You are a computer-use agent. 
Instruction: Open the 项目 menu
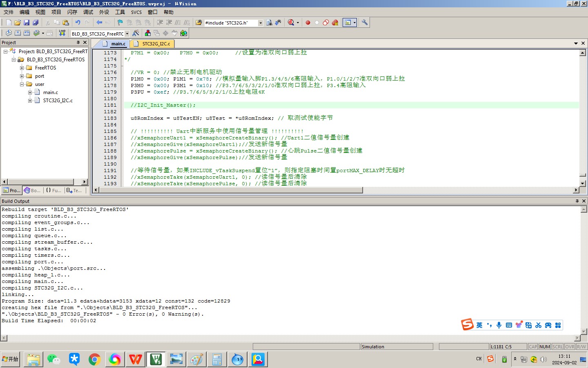click(56, 12)
